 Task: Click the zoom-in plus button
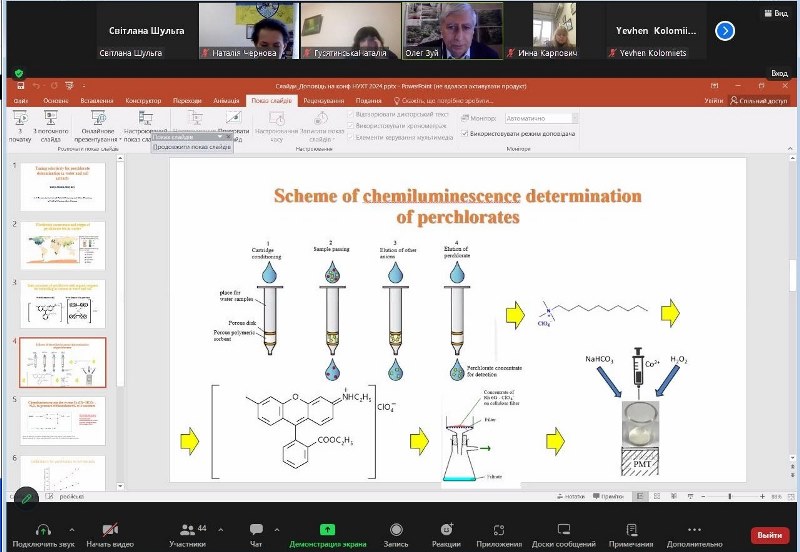pyautogui.click(x=762, y=496)
